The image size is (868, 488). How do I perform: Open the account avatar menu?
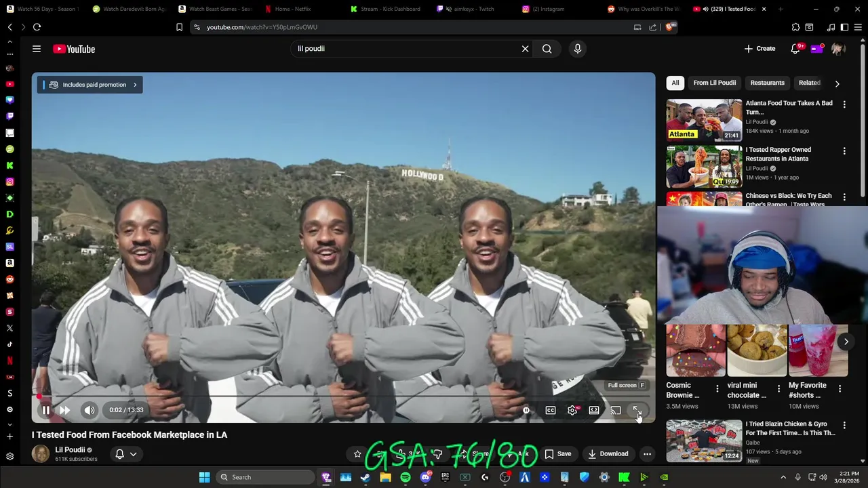(x=838, y=49)
